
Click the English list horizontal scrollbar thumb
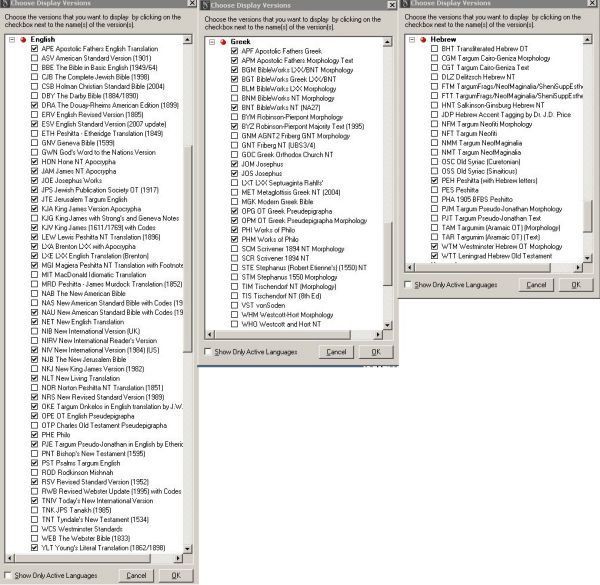[x=82, y=558]
